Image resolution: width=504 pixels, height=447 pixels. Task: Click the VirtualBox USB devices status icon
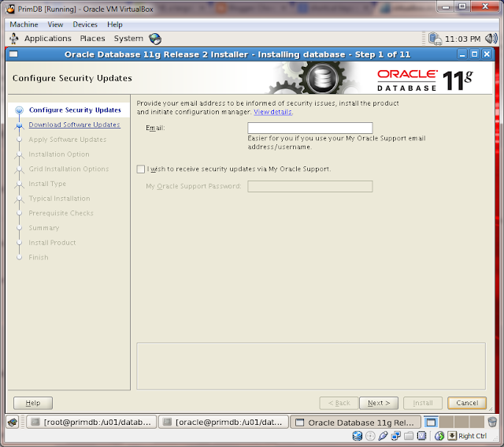coord(383,436)
